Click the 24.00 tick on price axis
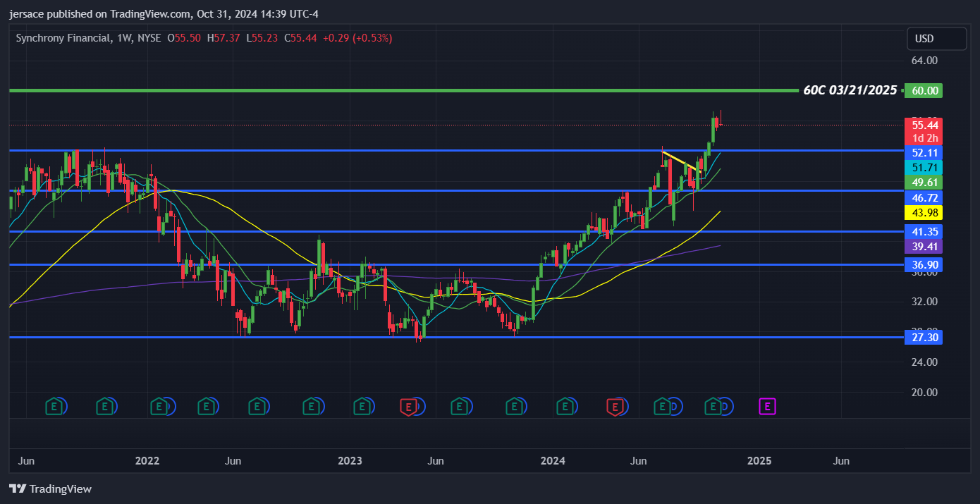980x504 pixels. pyautogui.click(x=924, y=362)
